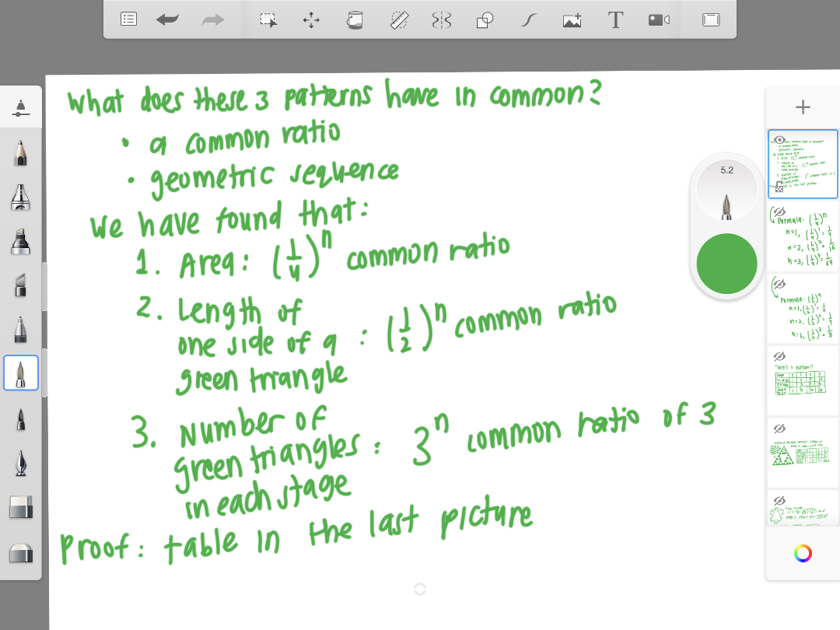Undo the last stroke
The height and width of the screenshot is (630, 840).
tap(167, 20)
